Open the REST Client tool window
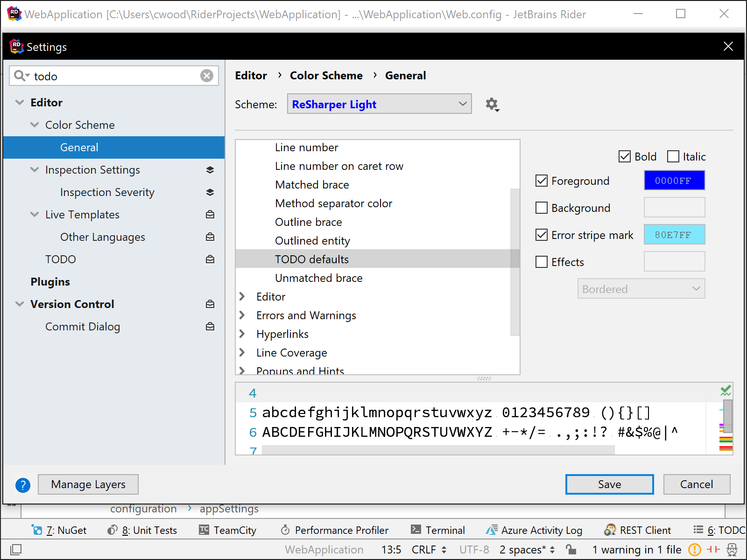Image resolution: width=747 pixels, height=560 pixels. (638, 530)
